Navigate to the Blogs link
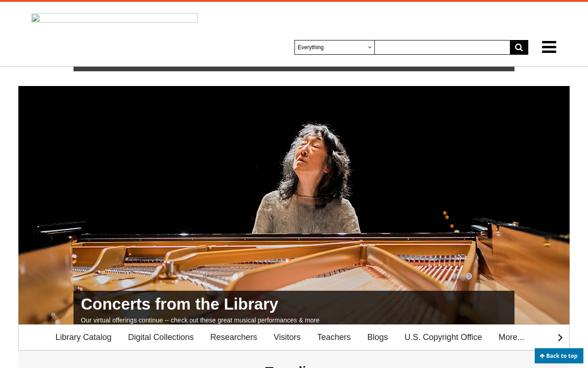Image resolution: width=588 pixels, height=368 pixels. [x=378, y=337]
